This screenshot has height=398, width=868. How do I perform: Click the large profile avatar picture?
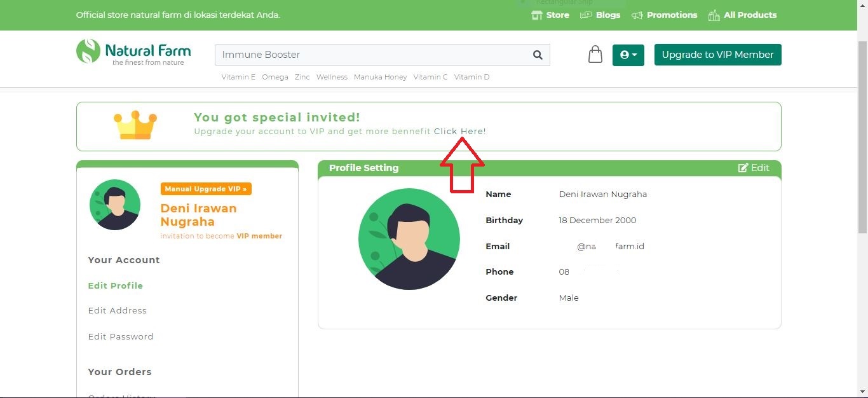tap(409, 239)
